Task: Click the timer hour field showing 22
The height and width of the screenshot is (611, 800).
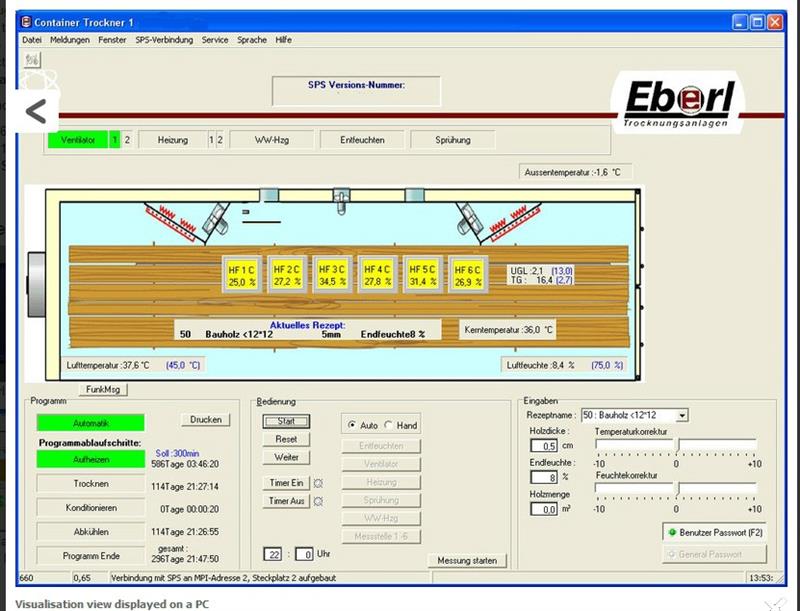Action: (272, 554)
